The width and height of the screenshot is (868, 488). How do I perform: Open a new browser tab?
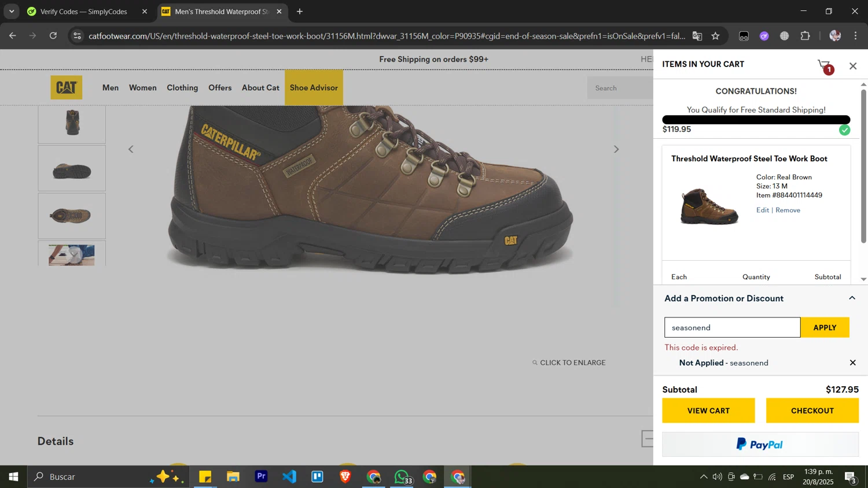(300, 12)
